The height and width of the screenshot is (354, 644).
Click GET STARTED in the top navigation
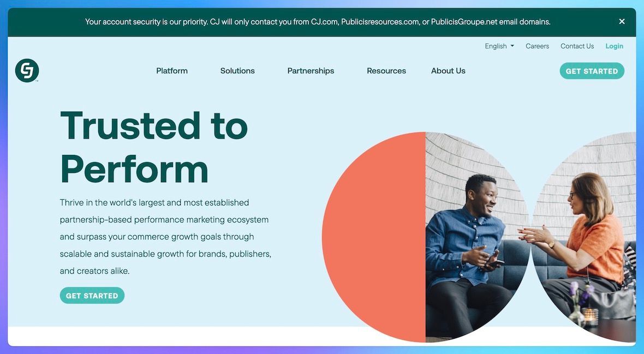(x=592, y=71)
